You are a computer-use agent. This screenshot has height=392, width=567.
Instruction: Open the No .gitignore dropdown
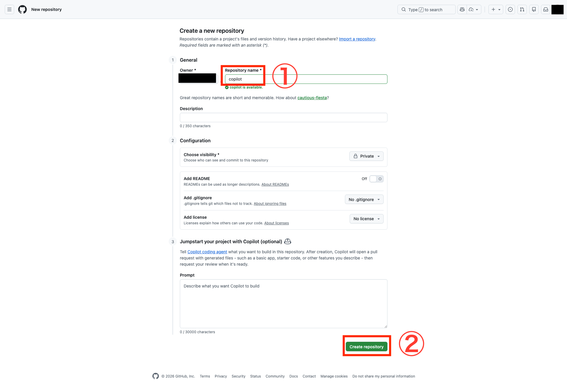click(x=364, y=200)
